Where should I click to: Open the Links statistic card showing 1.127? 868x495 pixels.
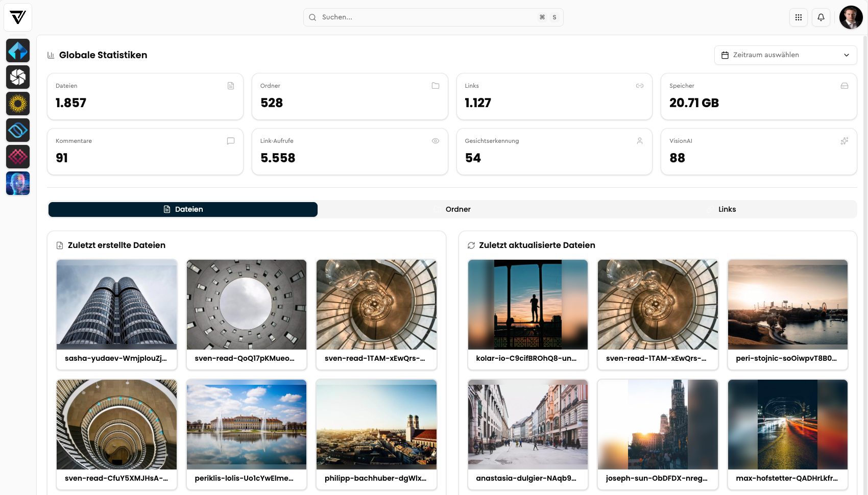coord(554,96)
